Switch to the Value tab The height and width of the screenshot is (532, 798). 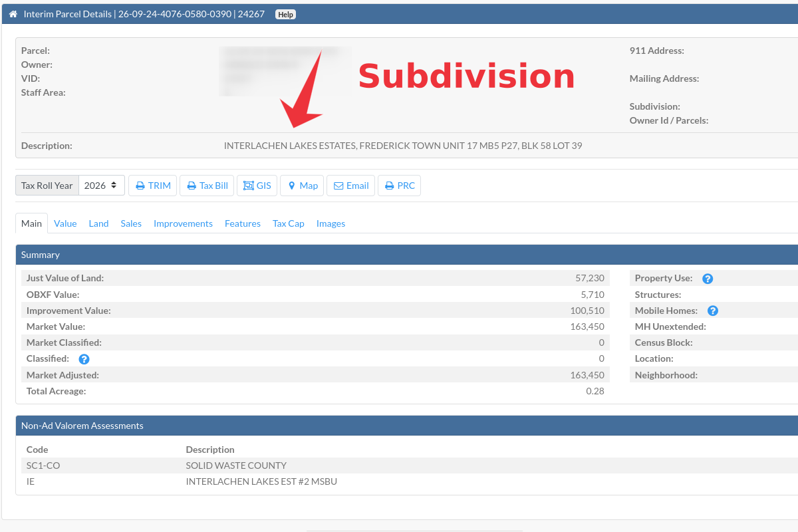65,223
